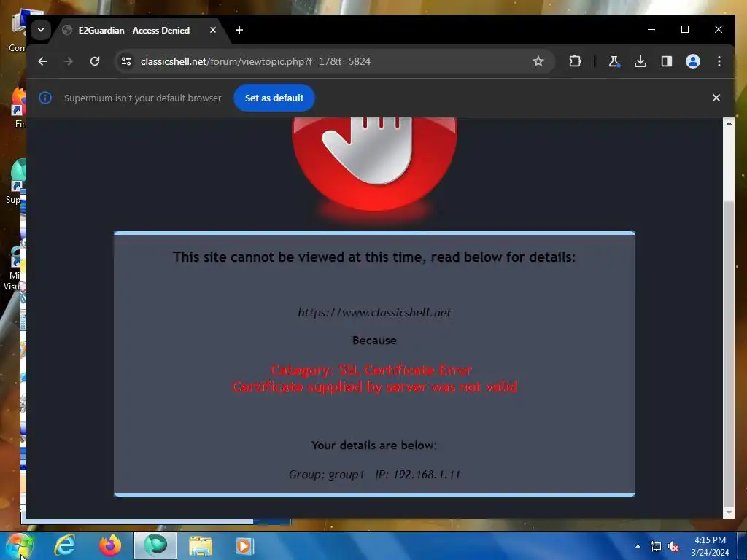Click the https://www.classicshell.net URL text

pyautogui.click(x=374, y=313)
